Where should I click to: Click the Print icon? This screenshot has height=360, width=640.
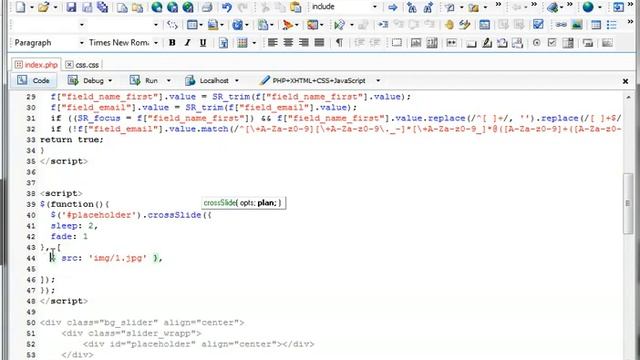[x=207, y=7]
